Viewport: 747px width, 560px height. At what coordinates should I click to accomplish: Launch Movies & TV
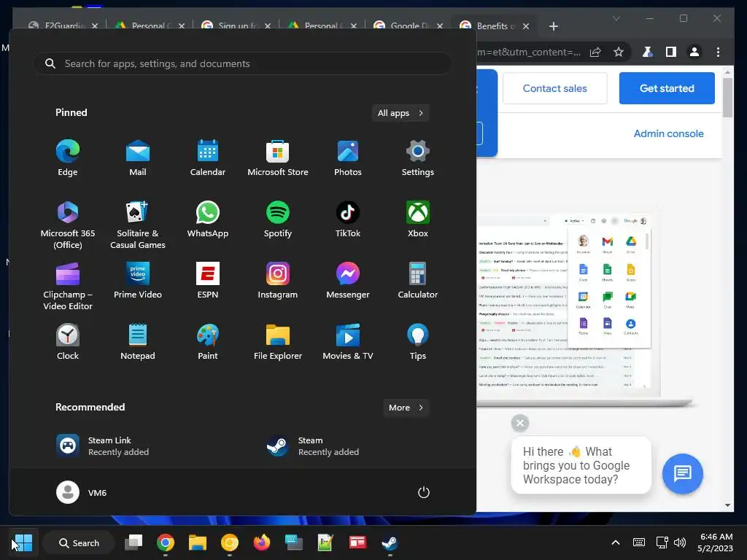click(348, 341)
